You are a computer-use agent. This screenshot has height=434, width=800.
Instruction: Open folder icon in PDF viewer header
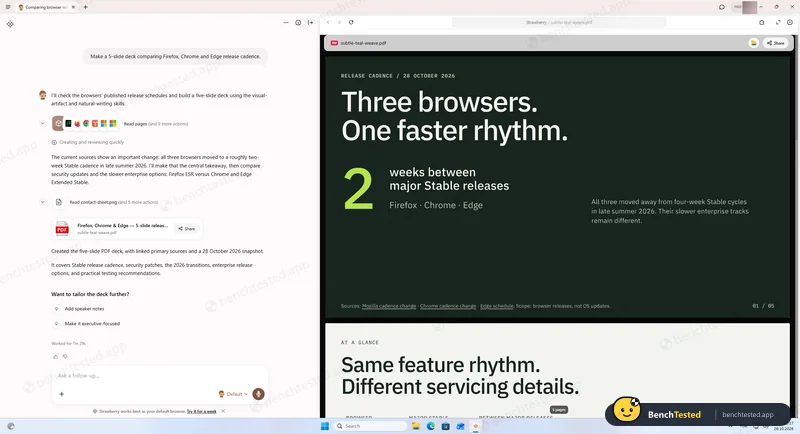[x=754, y=43]
